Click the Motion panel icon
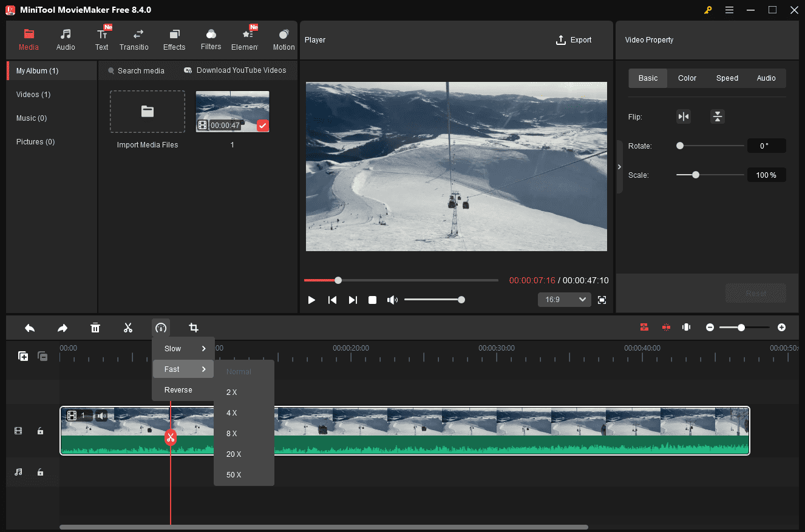This screenshot has width=805, height=532. (283, 39)
